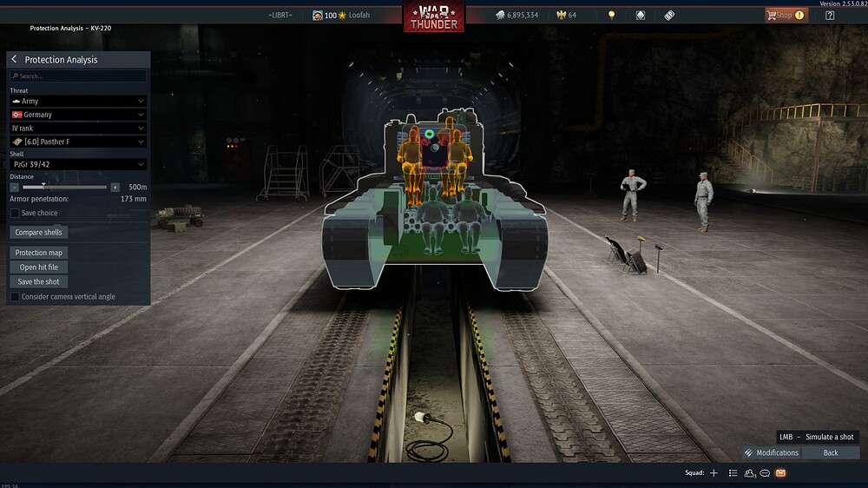Image resolution: width=868 pixels, height=488 pixels.
Task: Click the lightbulb icon in top bar
Action: tap(611, 15)
